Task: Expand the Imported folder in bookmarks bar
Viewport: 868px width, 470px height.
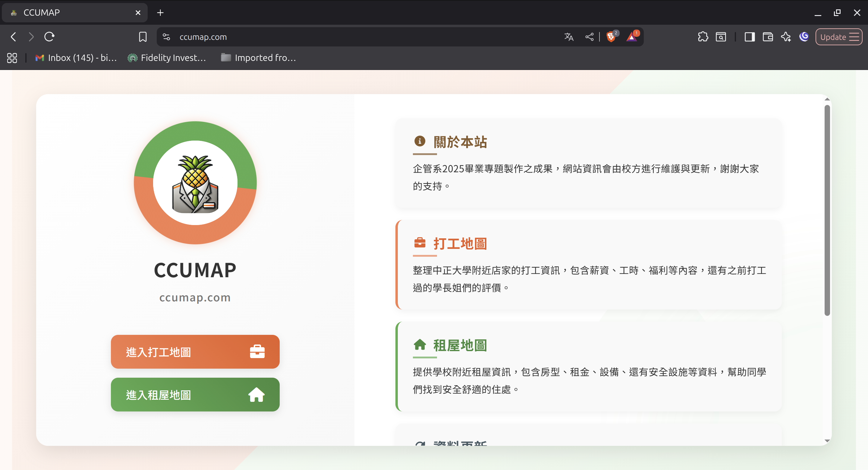Action: [x=258, y=58]
